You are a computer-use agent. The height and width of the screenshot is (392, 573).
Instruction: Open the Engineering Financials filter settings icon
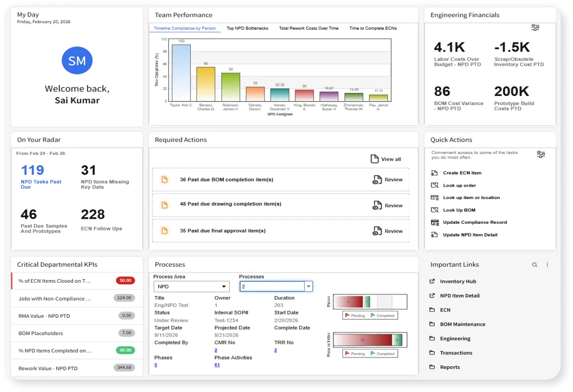click(535, 28)
